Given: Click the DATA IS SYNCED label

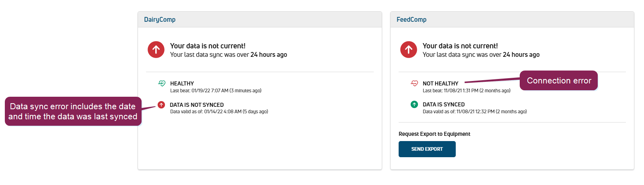Looking at the screenshot, I should click(x=444, y=104).
